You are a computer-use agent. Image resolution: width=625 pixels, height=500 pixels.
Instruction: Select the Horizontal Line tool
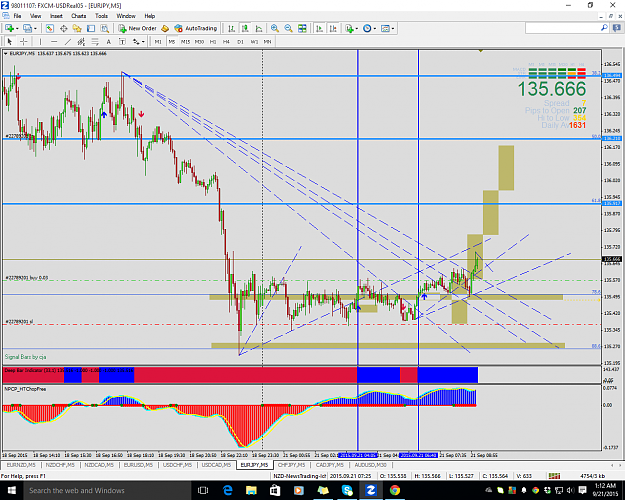coord(54,41)
